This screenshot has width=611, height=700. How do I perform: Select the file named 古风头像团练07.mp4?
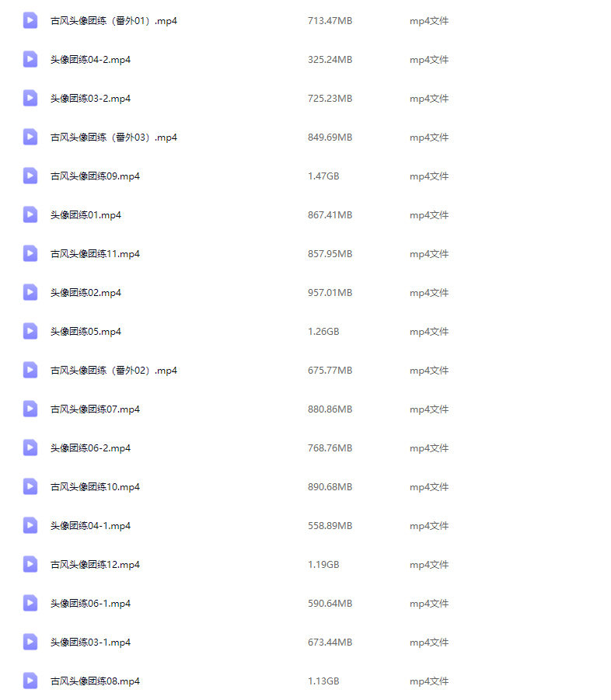tap(95, 409)
